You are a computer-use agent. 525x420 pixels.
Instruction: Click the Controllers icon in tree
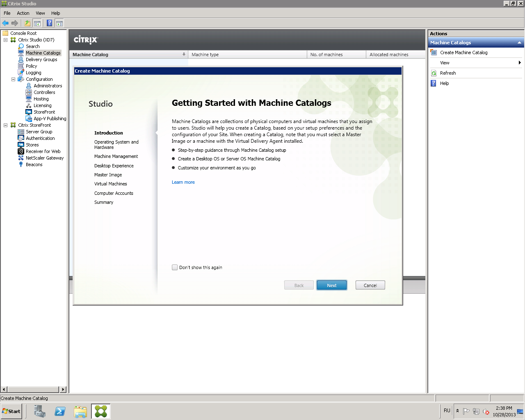coord(29,92)
